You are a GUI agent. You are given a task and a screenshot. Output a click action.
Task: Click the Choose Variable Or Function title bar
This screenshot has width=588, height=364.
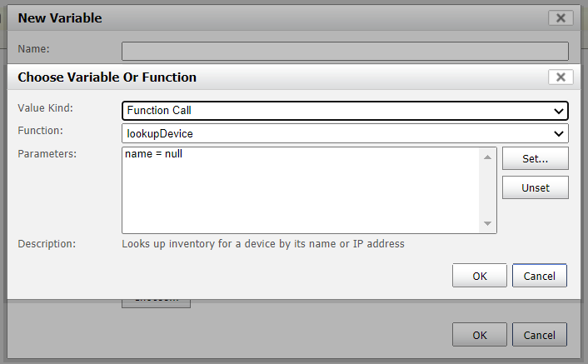pos(277,77)
